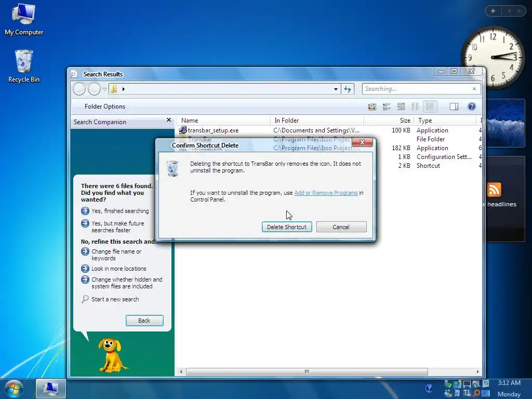Screen dimensions: 532x399
Task: Click the arrow icon beside Look in more locations
Action: point(85,269)
